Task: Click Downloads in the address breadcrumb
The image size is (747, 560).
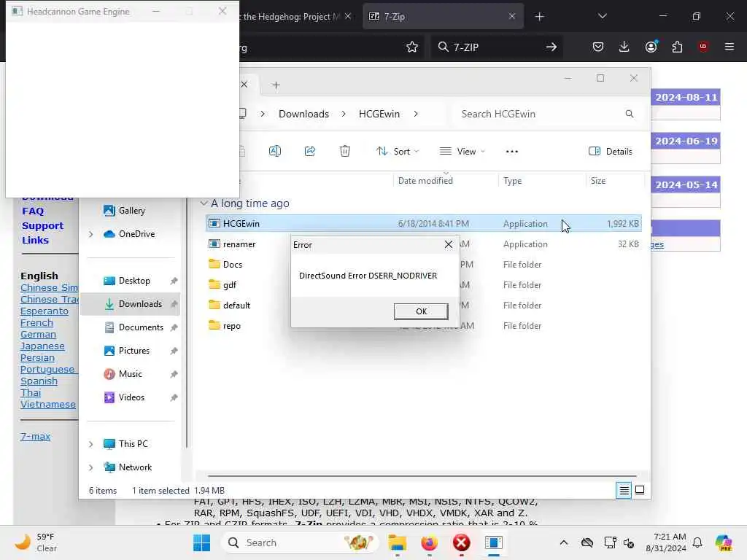Action: click(303, 114)
